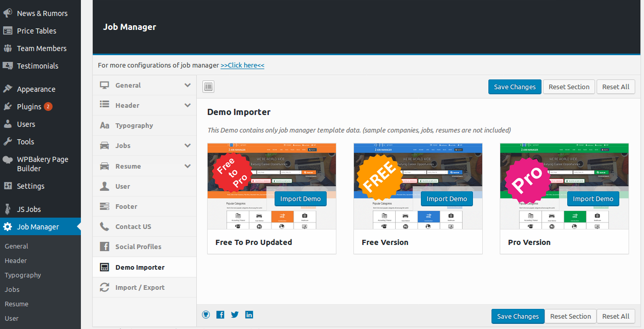Open User in the Job Manager admin submenu
644x329 pixels.
point(11,319)
